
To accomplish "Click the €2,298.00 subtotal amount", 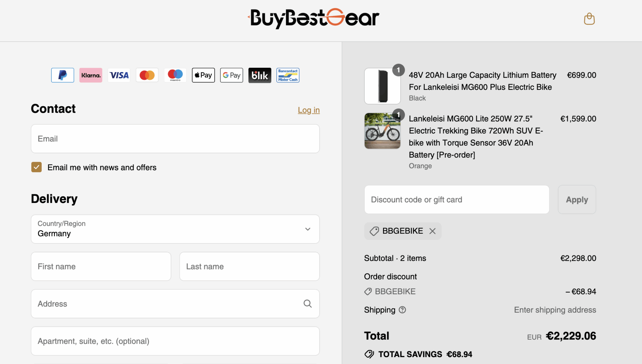I will click(x=578, y=258).
